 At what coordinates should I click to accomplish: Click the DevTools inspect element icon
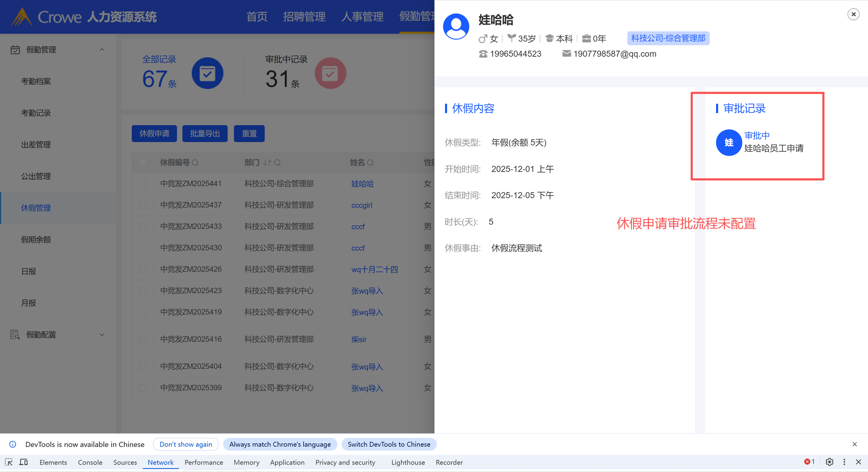(9, 462)
